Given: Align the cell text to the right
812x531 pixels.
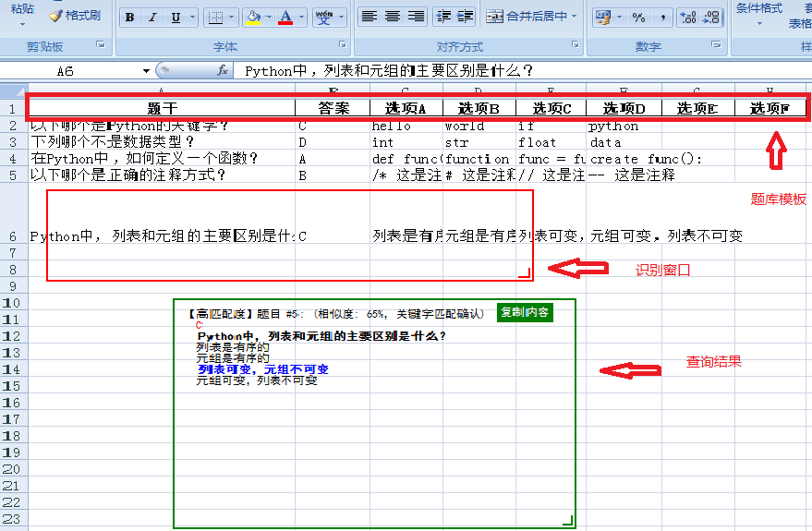Looking at the screenshot, I should pos(416,17).
